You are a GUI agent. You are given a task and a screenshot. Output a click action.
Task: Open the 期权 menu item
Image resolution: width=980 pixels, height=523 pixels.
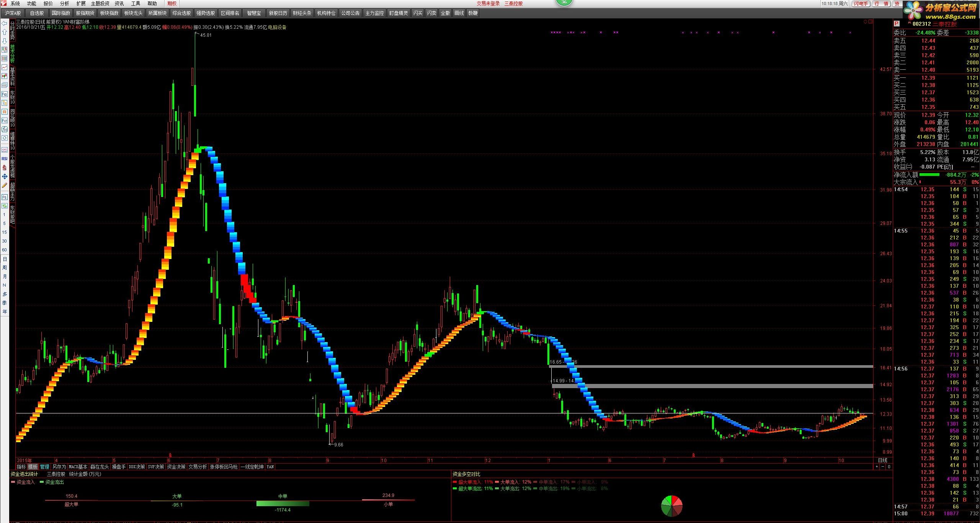[x=172, y=3]
